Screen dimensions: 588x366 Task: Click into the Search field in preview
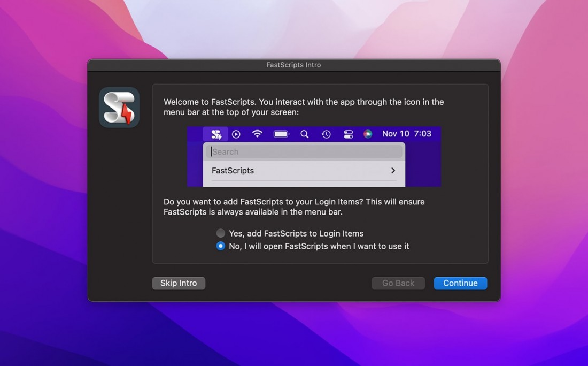[x=304, y=152]
